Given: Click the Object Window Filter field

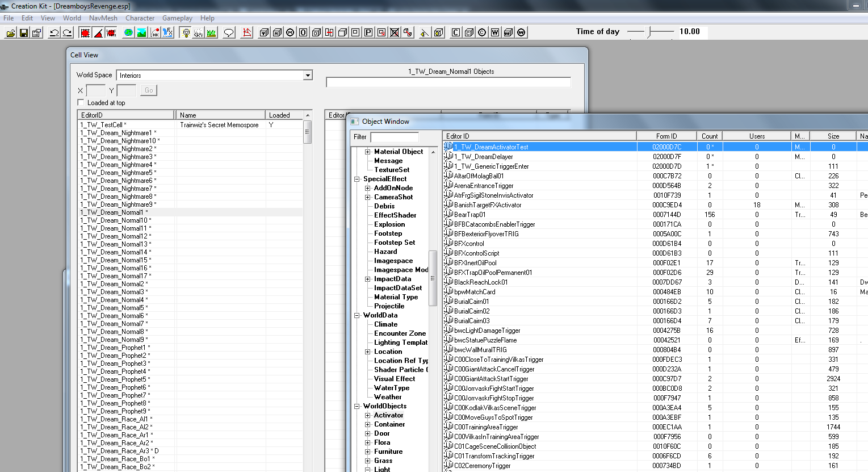Looking at the screenshot, I should tap(395, 137).
